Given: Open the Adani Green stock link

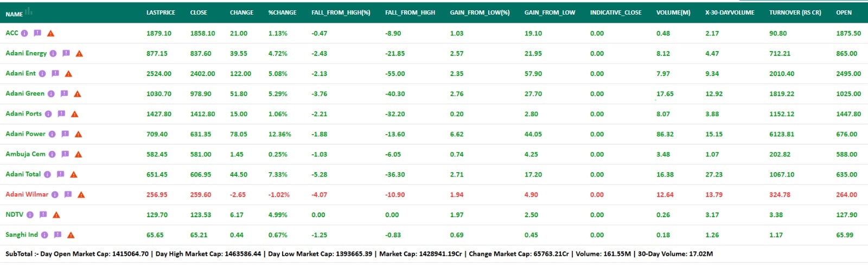Looking at the screenshot, I should pyautogui.click(x=25, y=93).
